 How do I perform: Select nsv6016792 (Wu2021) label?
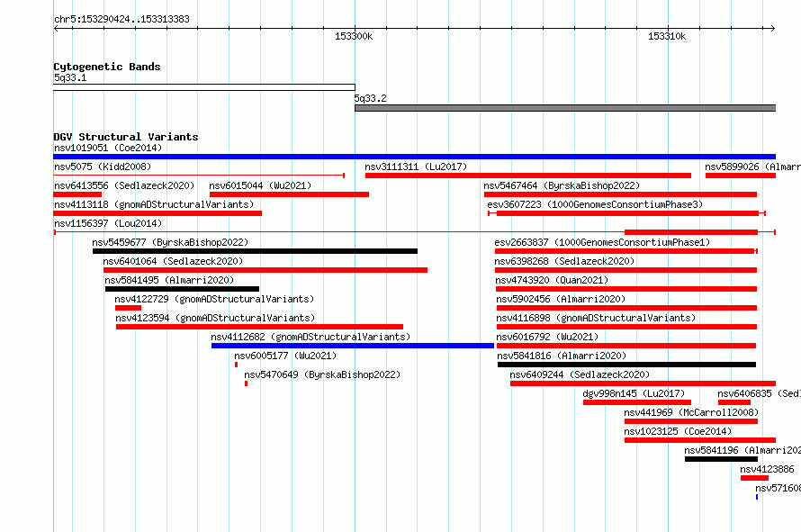pyautogui.click(x=547, y=337)
